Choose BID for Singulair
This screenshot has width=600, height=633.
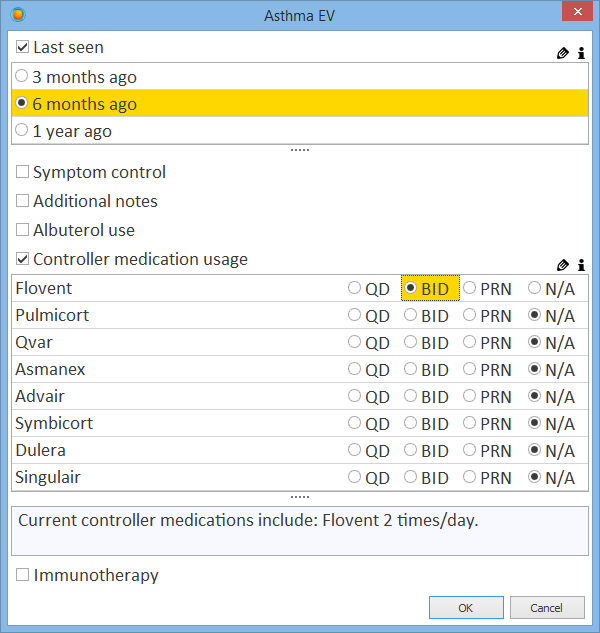coord(410,477)
